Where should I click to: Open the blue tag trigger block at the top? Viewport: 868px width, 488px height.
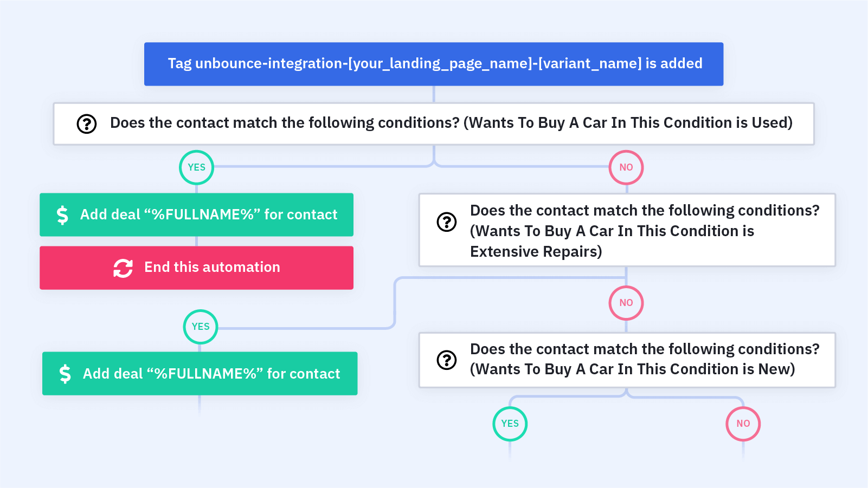(x=434, y=64)
